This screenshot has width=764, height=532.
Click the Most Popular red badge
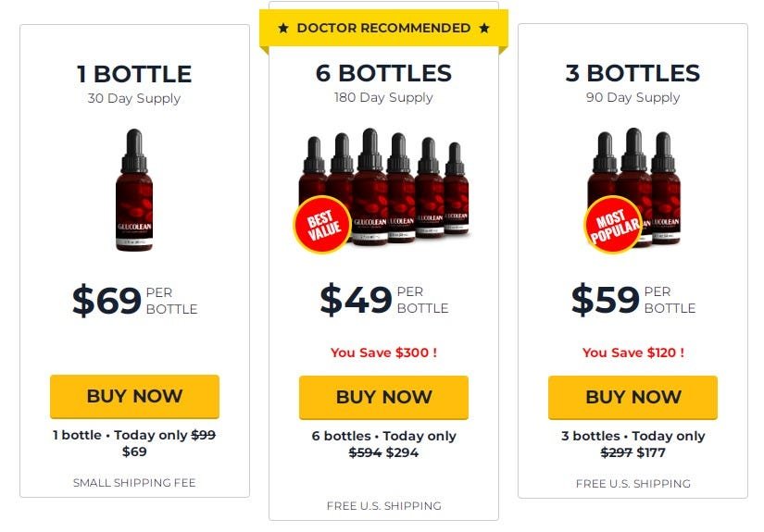613,225
